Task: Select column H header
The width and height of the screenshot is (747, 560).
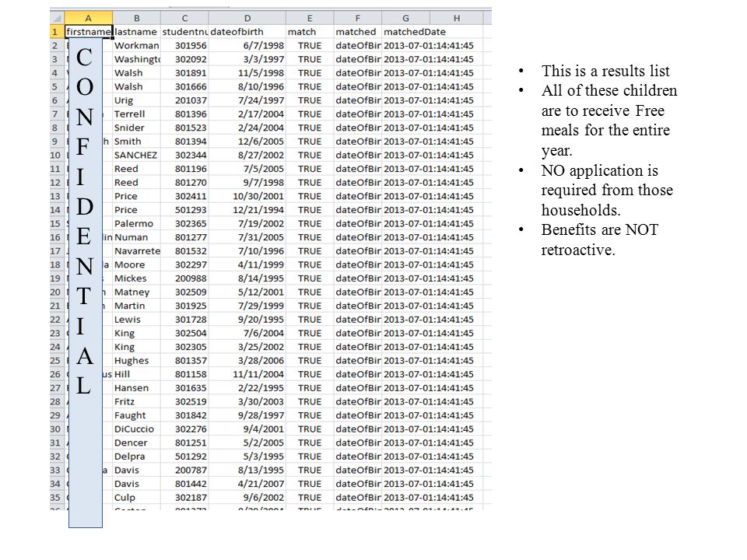Action: tap(457, 18)
